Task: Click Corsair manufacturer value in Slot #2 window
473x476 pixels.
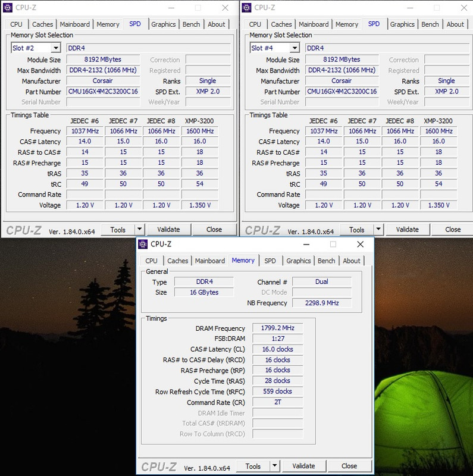Action: tap(103, 81)
